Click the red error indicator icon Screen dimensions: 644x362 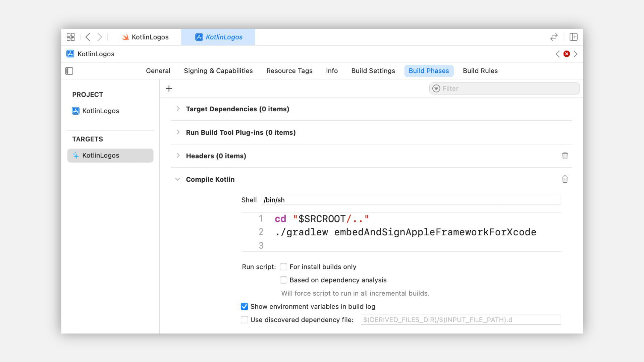tap(567, 54)
